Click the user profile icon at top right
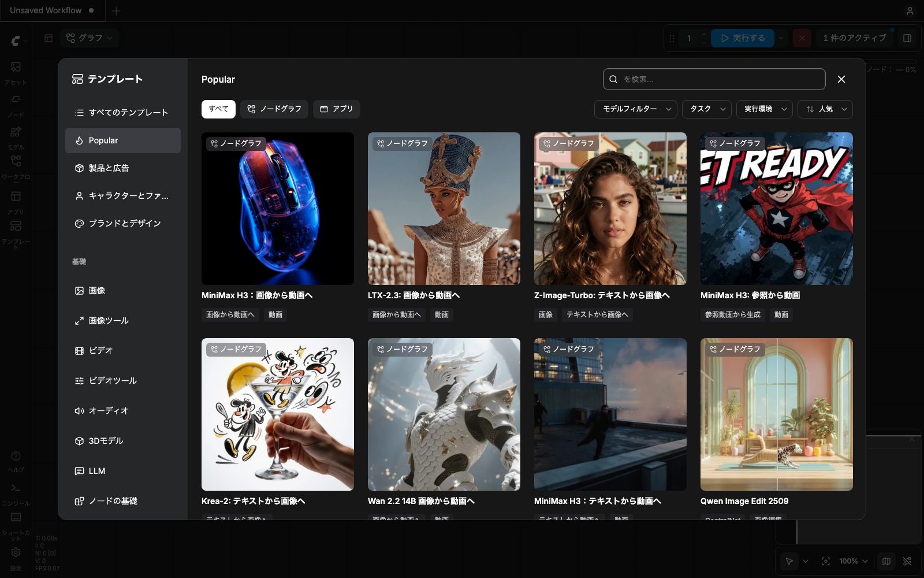 pos(910,11)
